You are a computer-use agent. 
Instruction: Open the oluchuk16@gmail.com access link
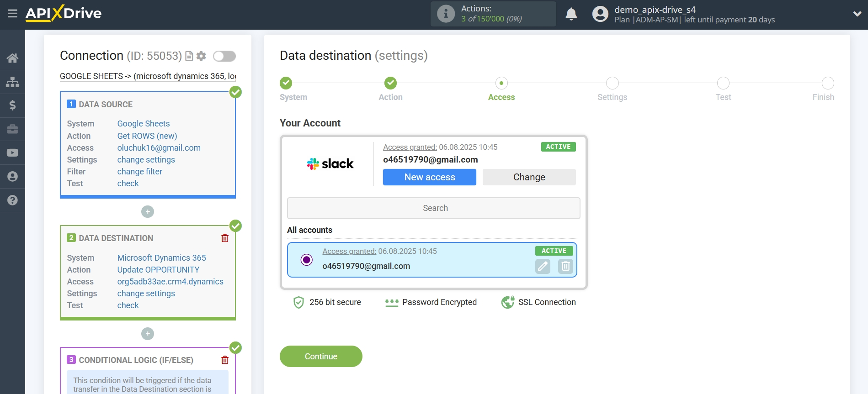pos(159,148)
